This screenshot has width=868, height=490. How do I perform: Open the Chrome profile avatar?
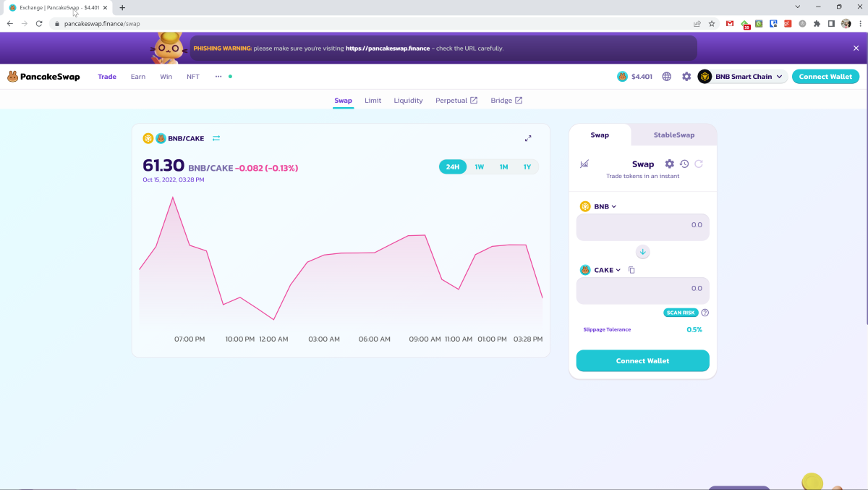point(846,23)
